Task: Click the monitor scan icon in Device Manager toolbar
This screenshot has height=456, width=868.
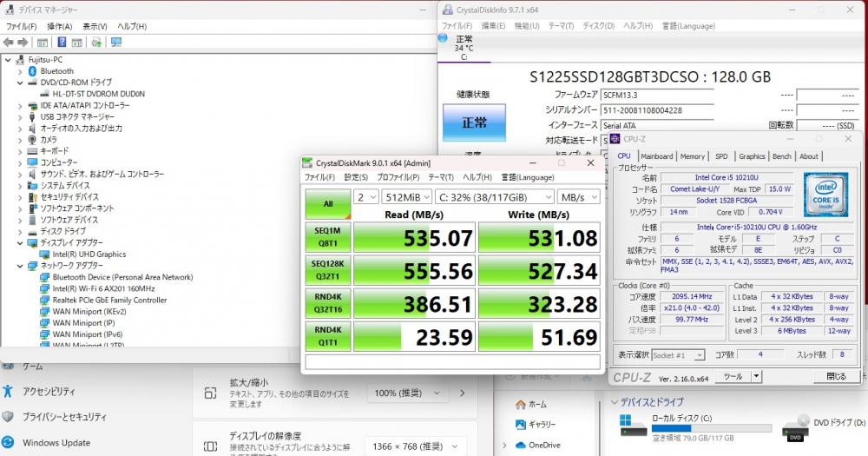Action: click(116, 42)
